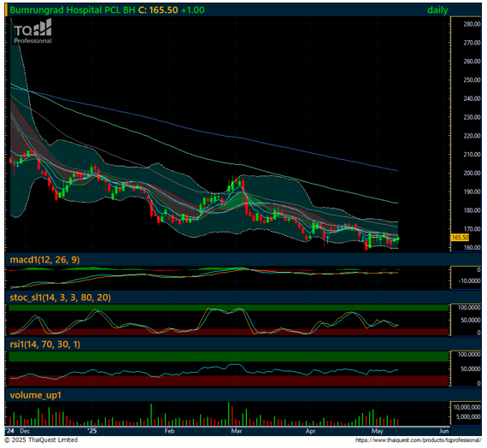487x448 pixels.
Task: Open the thaiquest.com tqprofessional link
Action: [419, 440]
